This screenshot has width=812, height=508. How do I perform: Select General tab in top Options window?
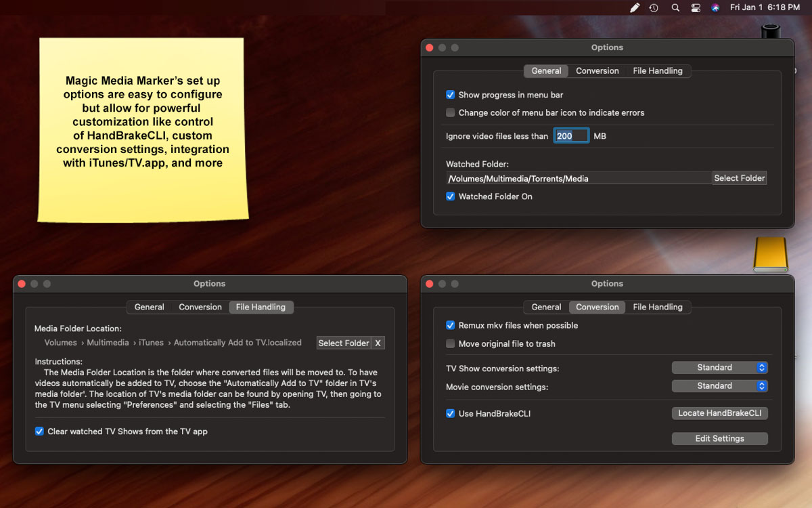tap(546, 70)
